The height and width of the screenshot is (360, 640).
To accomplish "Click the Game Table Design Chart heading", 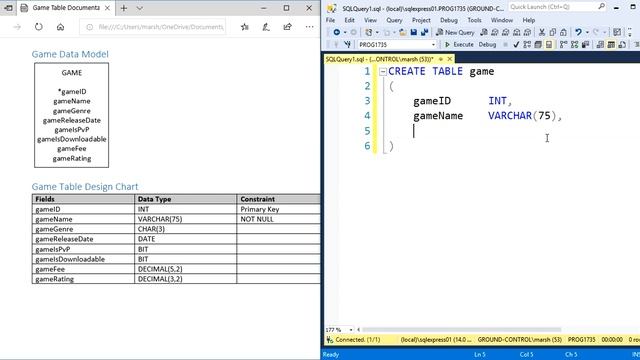I will click(x=85, y=187).
